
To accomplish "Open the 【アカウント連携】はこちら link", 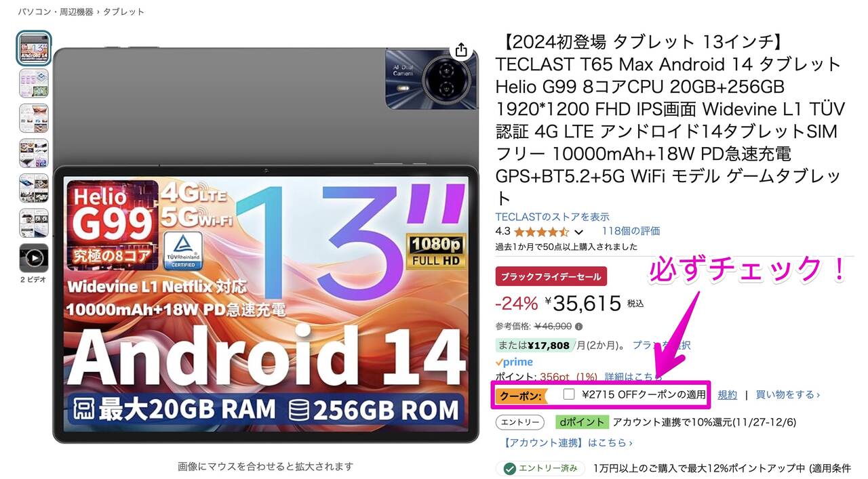I will (x=567, y=442).
